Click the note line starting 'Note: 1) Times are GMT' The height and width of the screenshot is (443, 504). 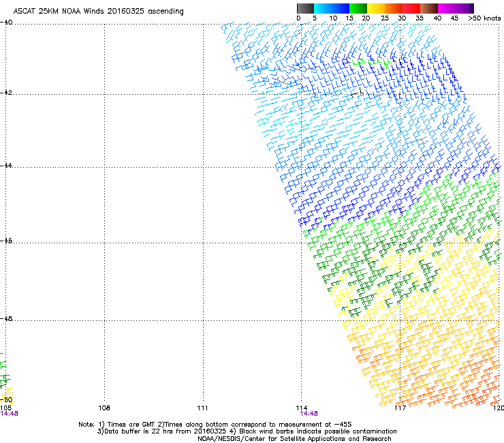215,425
